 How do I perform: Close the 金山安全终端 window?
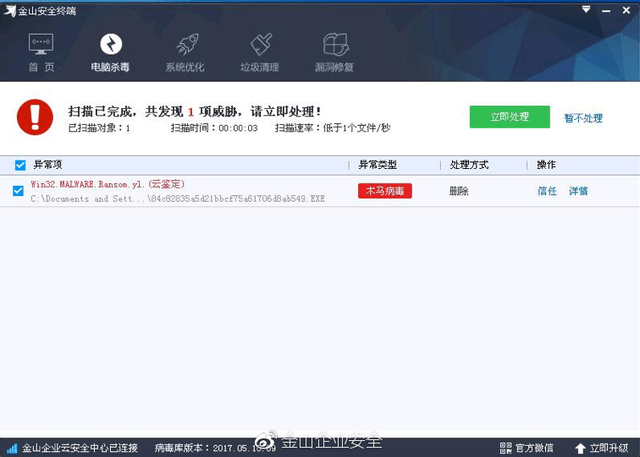pos(626,10)
